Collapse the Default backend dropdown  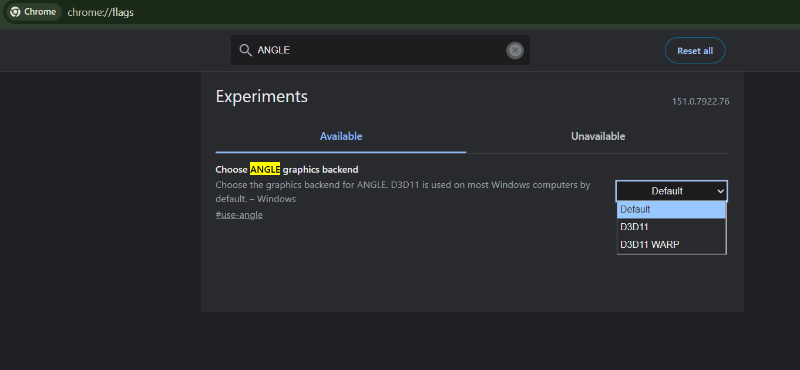[671, 191]
